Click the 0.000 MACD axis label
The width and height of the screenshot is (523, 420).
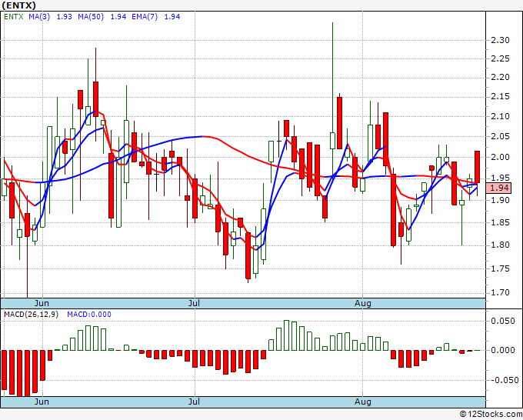pos(503,350)
